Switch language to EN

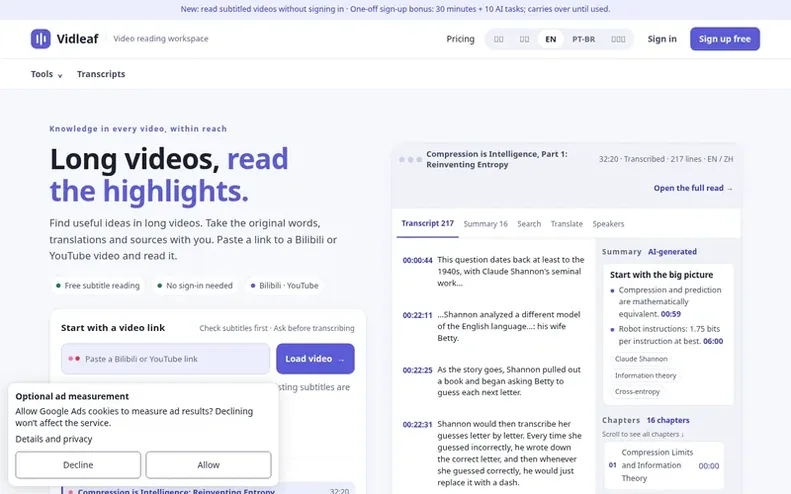(x=550, y=39)
